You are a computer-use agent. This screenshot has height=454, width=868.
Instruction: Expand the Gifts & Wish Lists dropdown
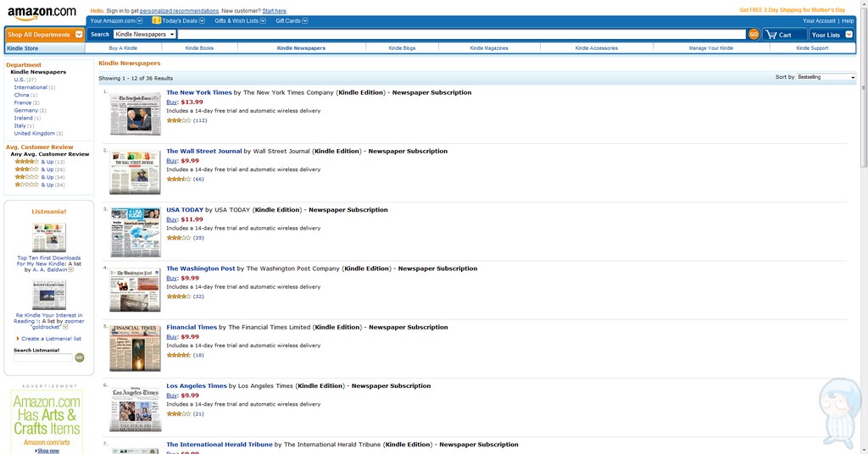263,20
